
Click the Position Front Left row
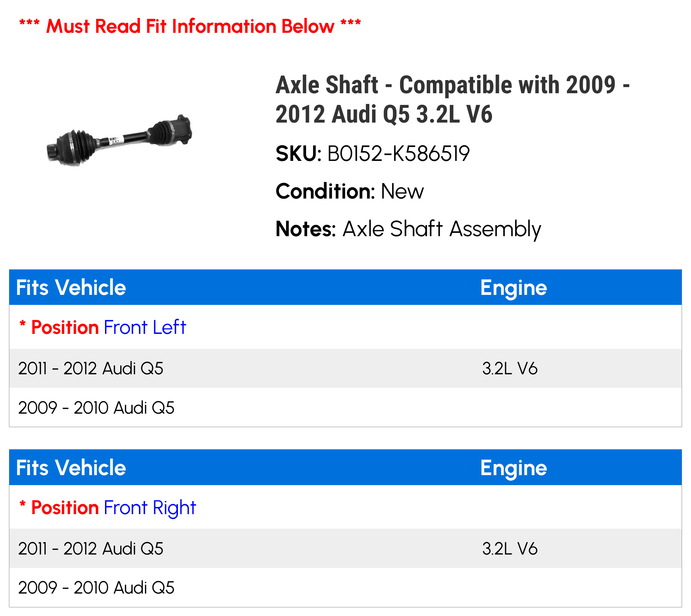(x=345, y=327)
